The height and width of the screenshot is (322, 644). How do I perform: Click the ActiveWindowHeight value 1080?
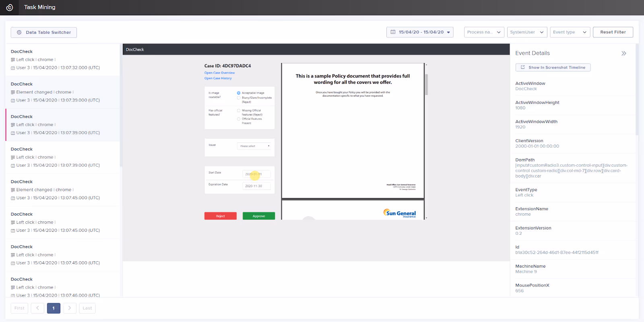(x=520, y=108)
